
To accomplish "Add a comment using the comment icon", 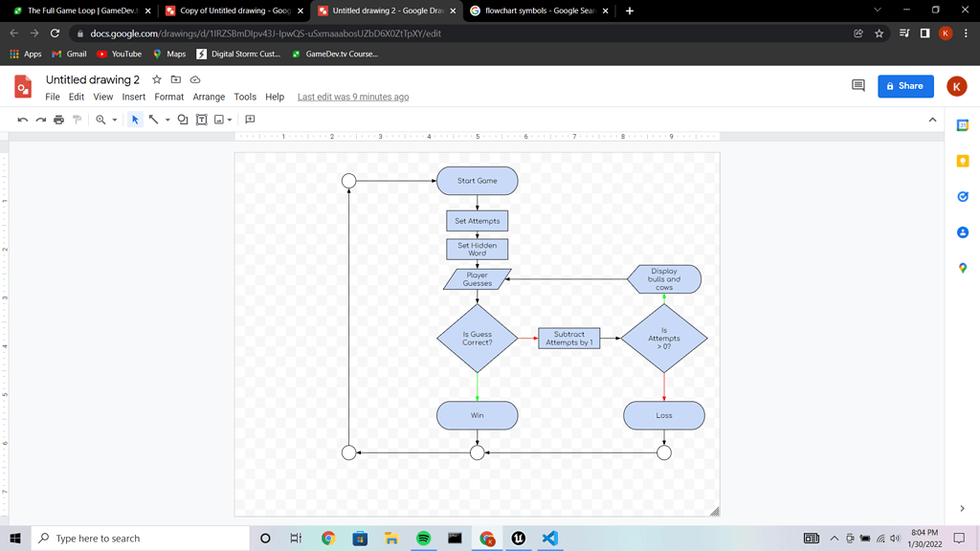I will pos(250,120).
